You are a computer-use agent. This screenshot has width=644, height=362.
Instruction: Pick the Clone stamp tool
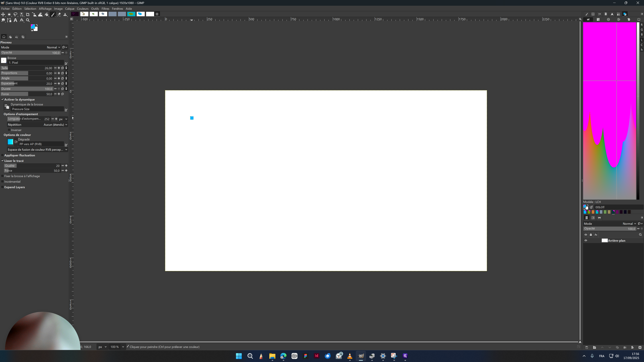tap(65, 14)
